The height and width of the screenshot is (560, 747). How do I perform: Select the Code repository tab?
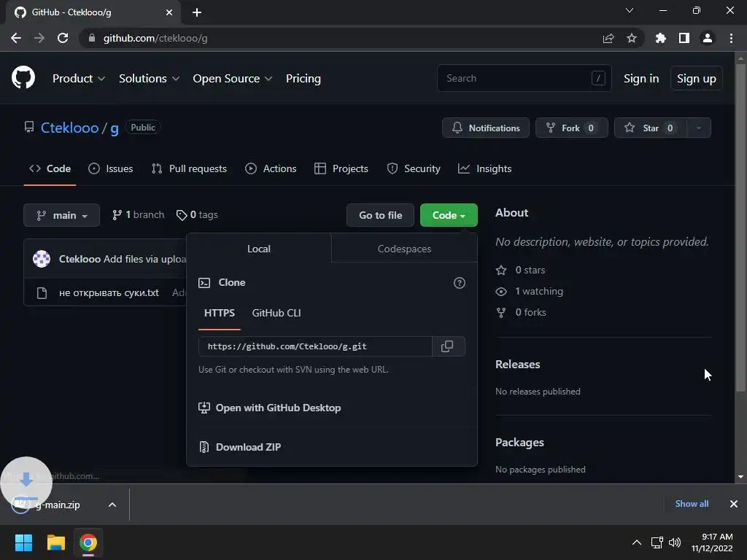[50, 168]
